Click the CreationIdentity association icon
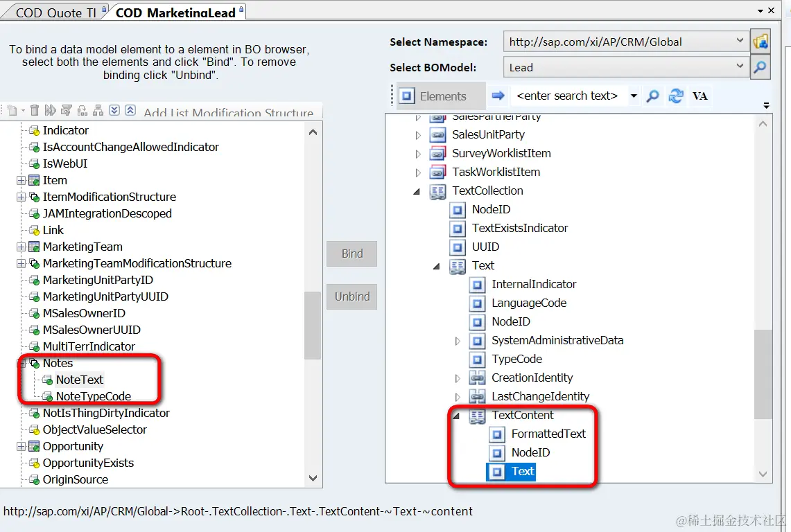791x532 pixels. click(x=477, y=378)
